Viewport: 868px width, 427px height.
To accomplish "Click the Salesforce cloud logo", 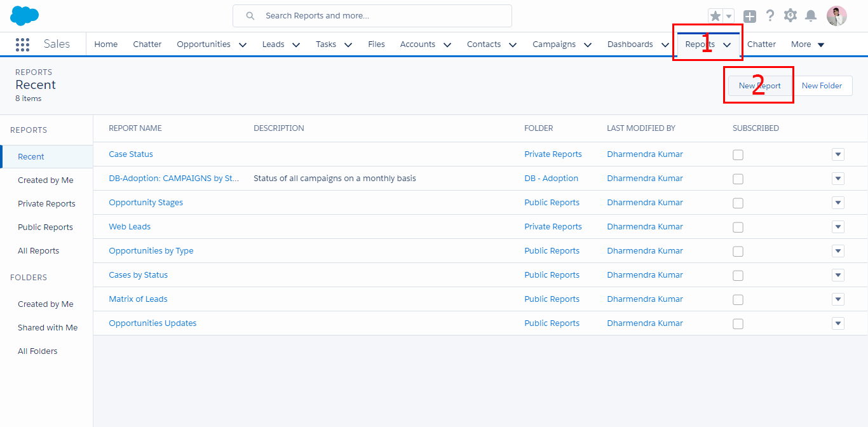I will tap(24, 15).
